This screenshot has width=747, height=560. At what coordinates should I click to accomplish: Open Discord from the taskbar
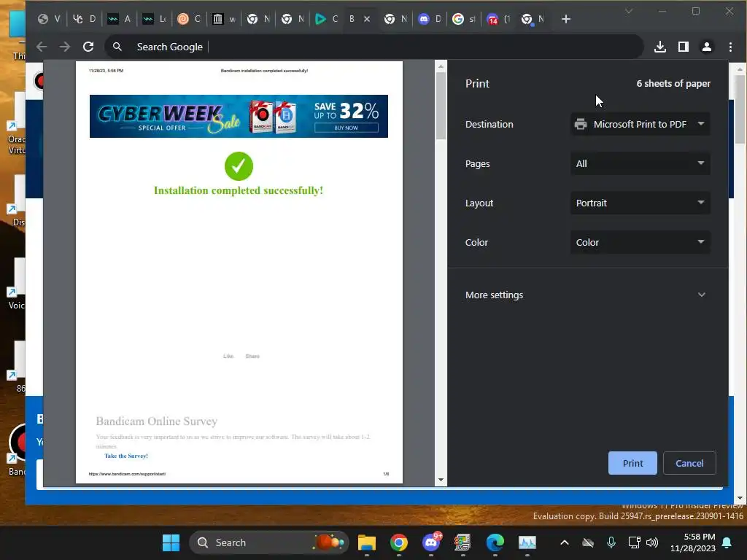point(431,542)
